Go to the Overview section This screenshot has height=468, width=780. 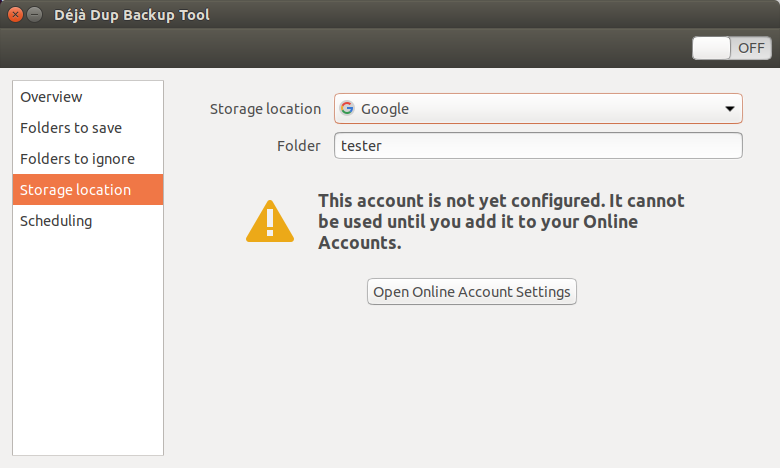[x=88, y=97]
